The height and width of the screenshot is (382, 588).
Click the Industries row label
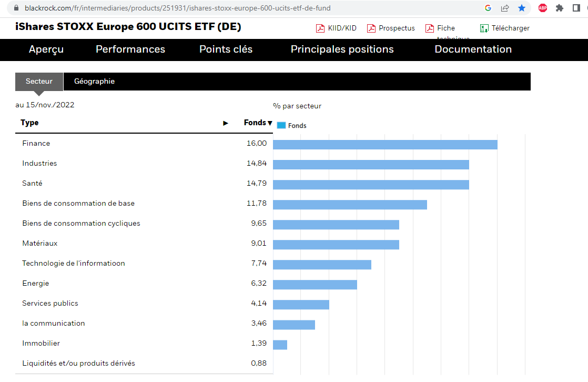(x=39, y=163)
